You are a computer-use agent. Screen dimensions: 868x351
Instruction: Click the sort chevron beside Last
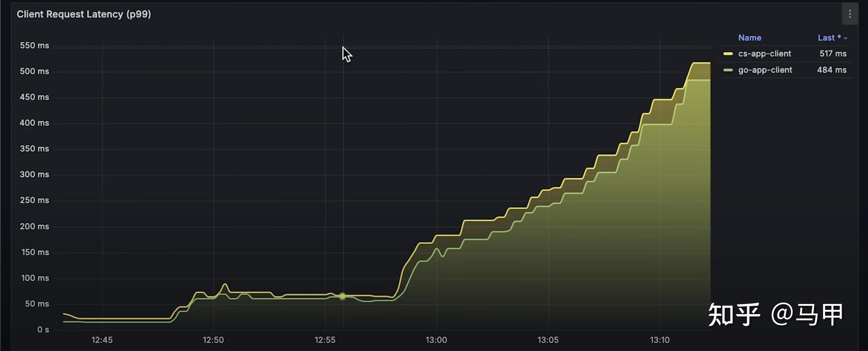tap(846, 38)
